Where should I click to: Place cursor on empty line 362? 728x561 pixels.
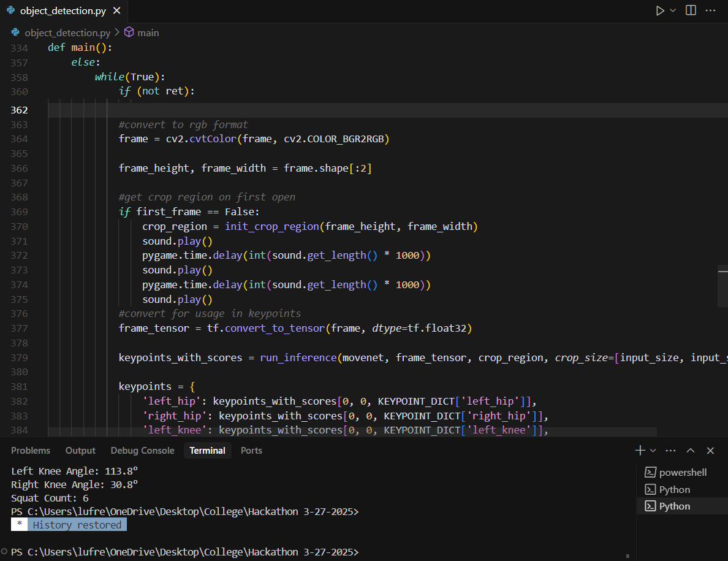click(388, 110)
